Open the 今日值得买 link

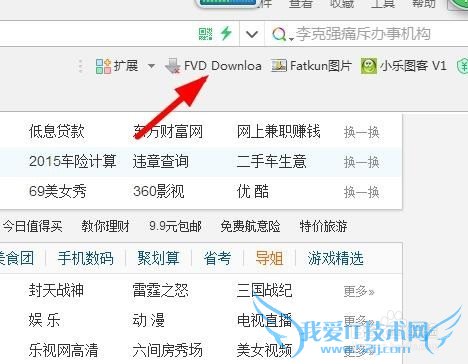click(x=32, y=226)
